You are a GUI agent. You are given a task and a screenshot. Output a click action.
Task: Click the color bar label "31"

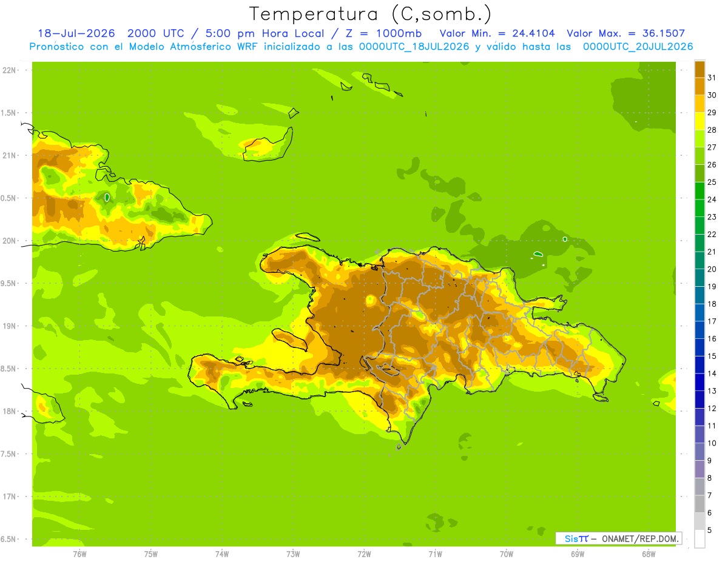tap(712, 78)
